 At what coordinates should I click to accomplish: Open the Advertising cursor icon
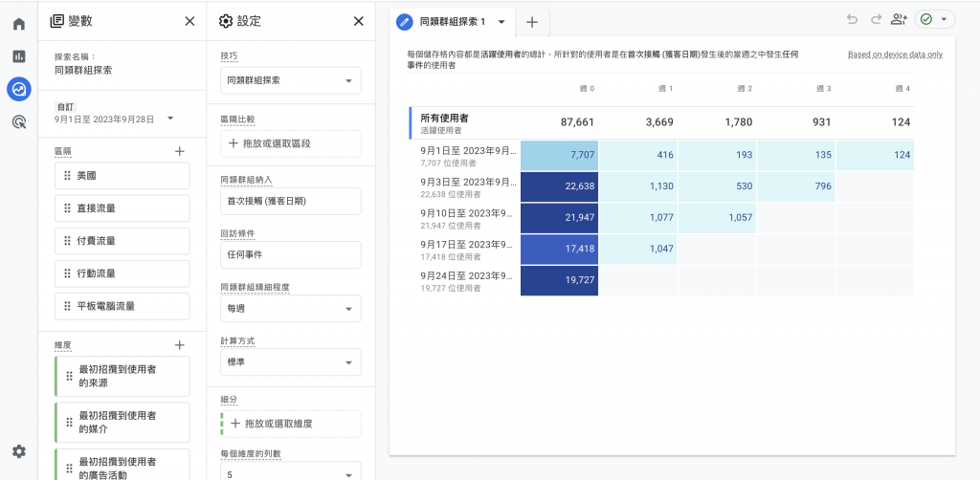(x=19, y=121)
